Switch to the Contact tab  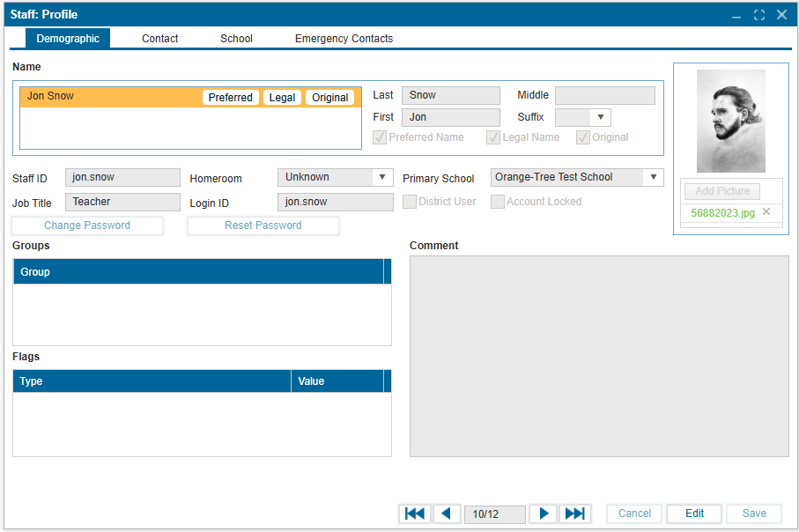click(159, 39)
